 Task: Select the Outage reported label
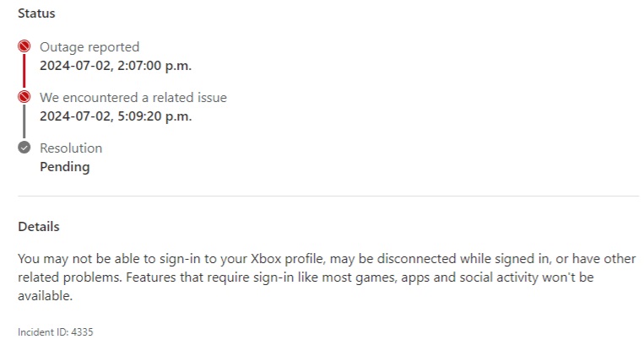coord(89,47)
